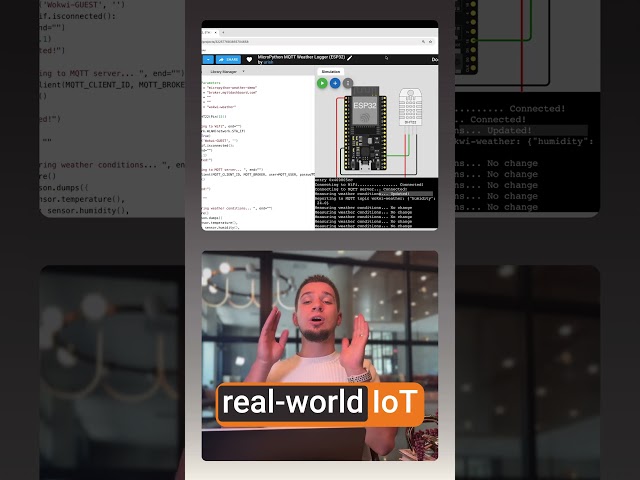Click 'Connecting to WiFi' line in serial console
Viewport: 640px width, 480px height.
click(x=369, y=184)
